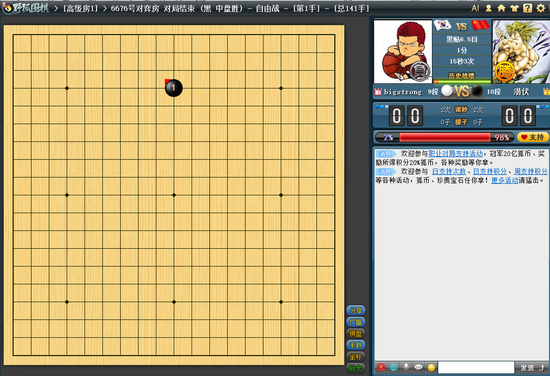Click the speech bubble icon in chat bar

(x=418, y=367)
